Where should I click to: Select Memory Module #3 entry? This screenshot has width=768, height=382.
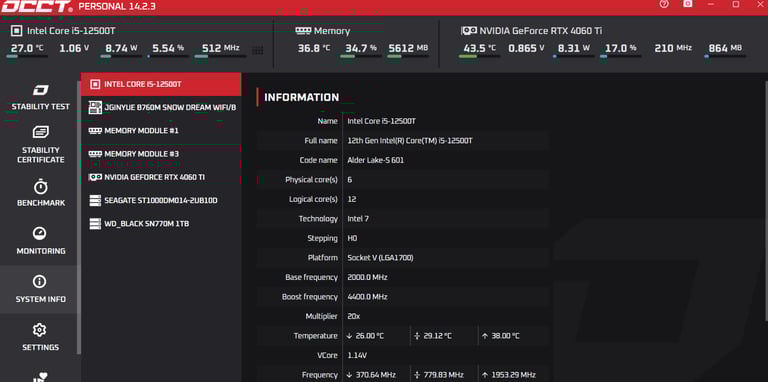click(x=161, y=154)
